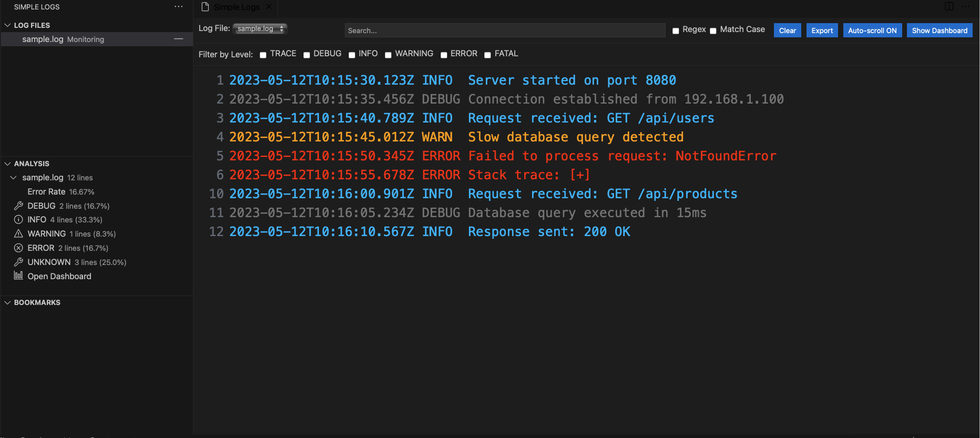
Task: Open the Log File sample.log dropdown
Action: point(260,28)
